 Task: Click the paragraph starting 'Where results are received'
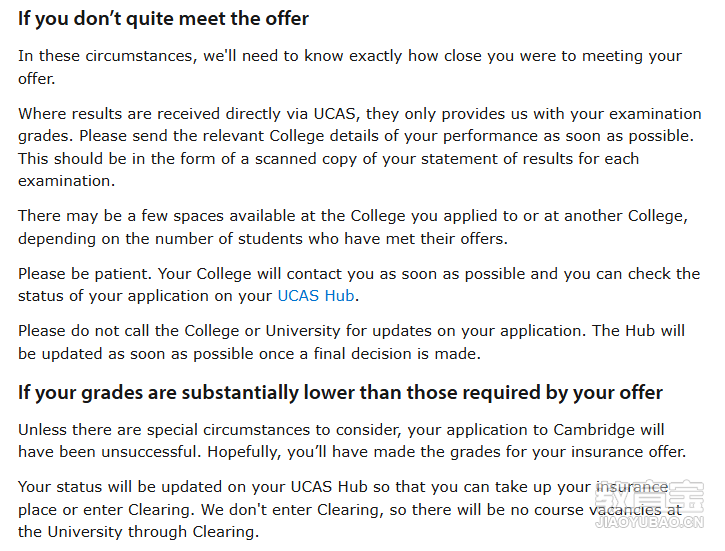click(360, 147)
